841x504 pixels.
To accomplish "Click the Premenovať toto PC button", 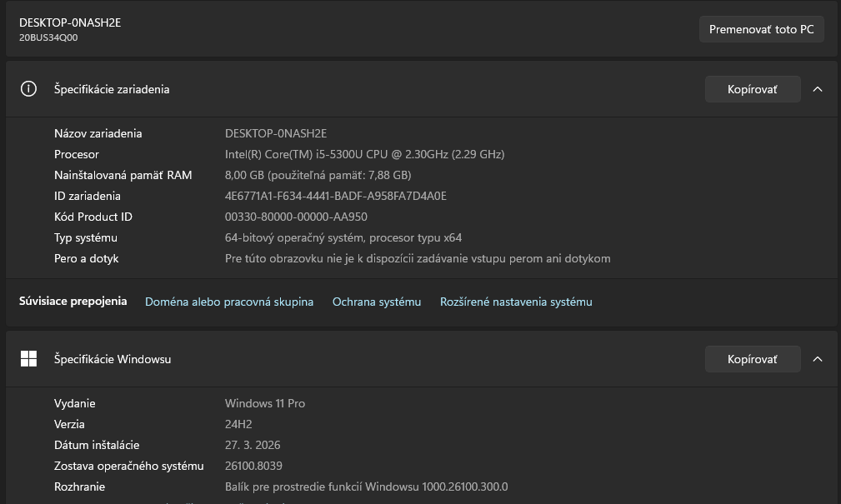I will point(760,28).
